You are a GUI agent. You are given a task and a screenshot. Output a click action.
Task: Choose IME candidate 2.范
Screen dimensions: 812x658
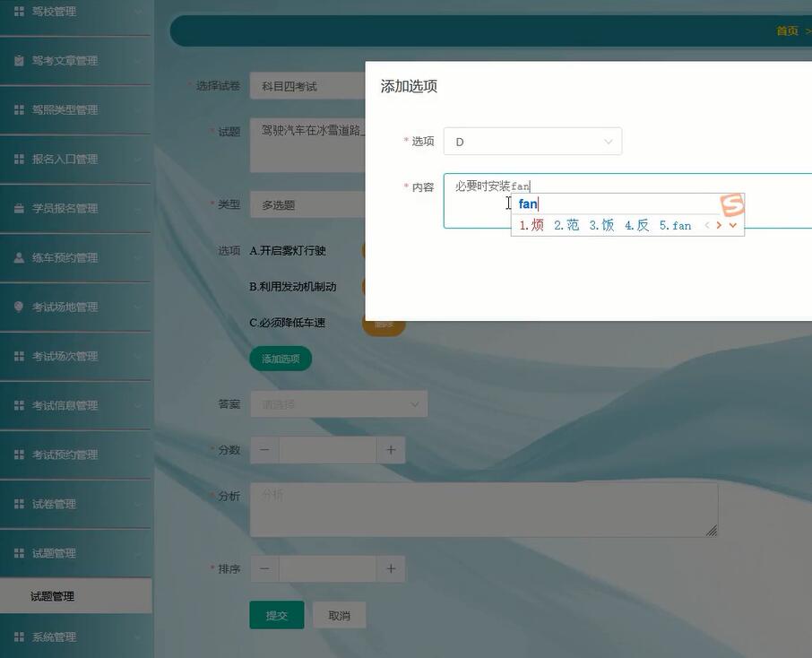pos(566,225)
